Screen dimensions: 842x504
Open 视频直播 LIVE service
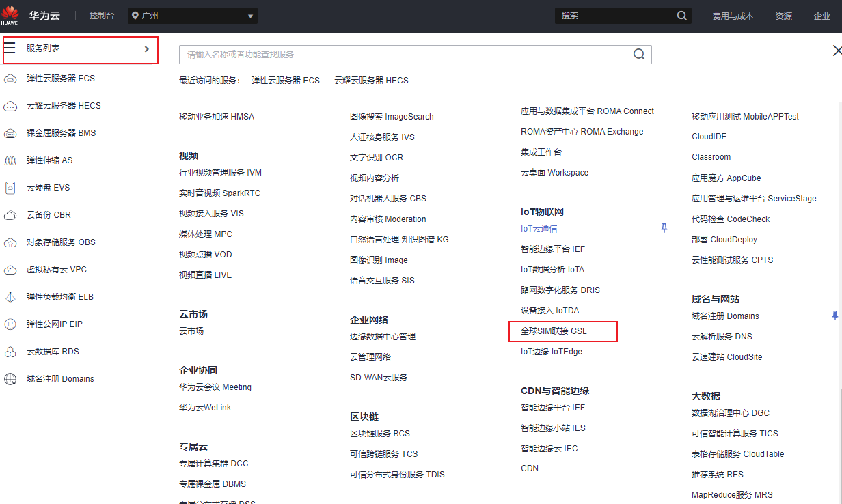point(205,275)
